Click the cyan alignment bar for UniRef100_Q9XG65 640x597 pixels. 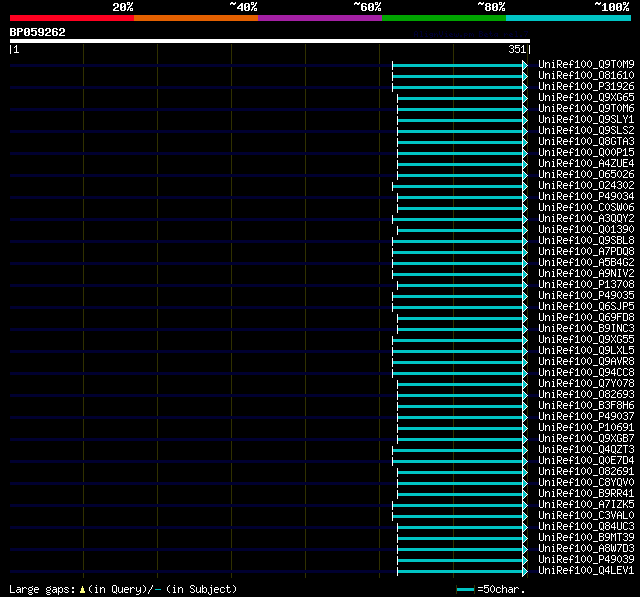click(x=460, y=98)
